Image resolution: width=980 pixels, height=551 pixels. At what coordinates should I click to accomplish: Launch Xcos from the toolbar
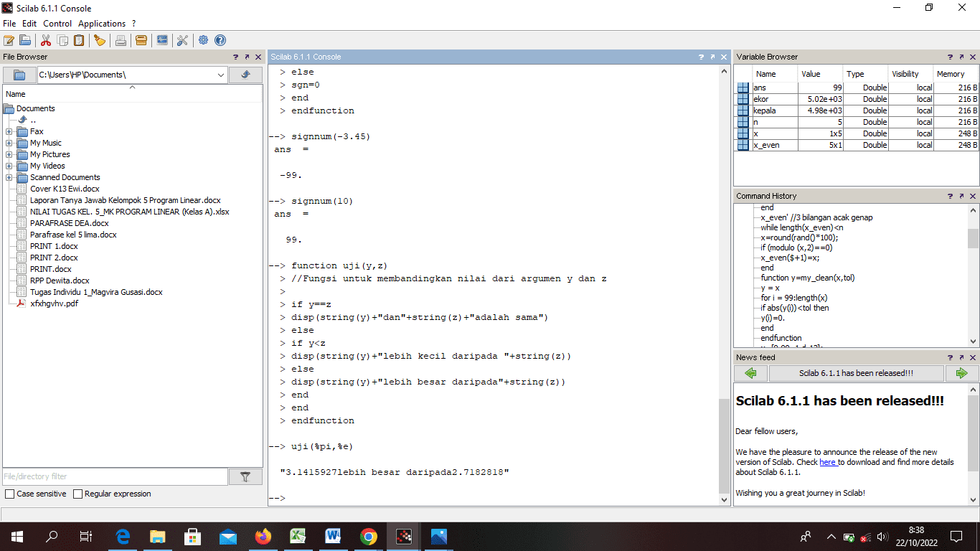pyautogui.click(x=162, y=40)
